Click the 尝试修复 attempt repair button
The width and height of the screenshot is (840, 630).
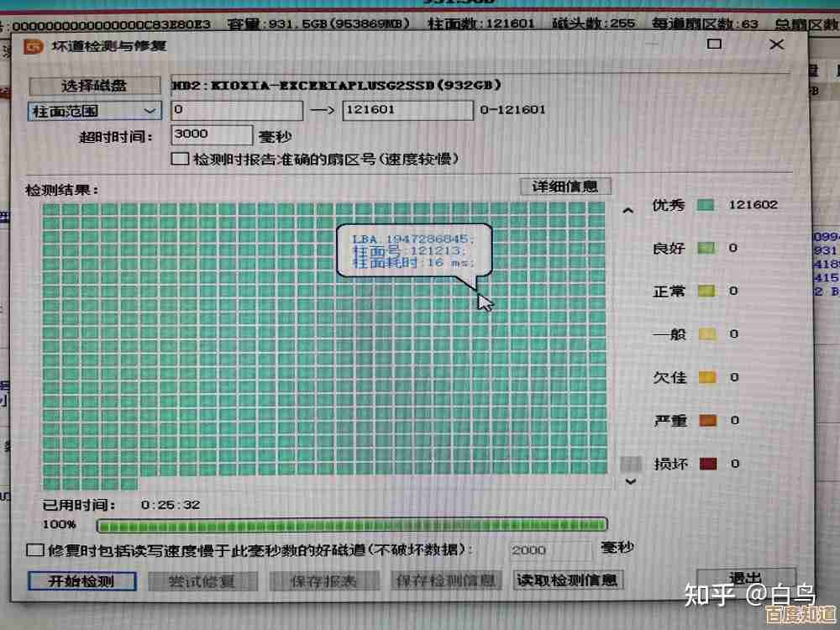click(204, 580)
